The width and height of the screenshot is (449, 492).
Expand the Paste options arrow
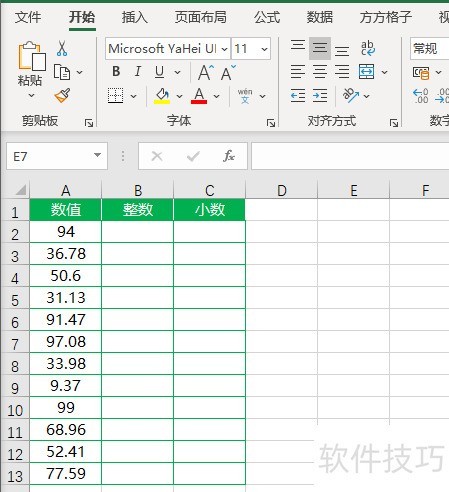tap(31, 96)
